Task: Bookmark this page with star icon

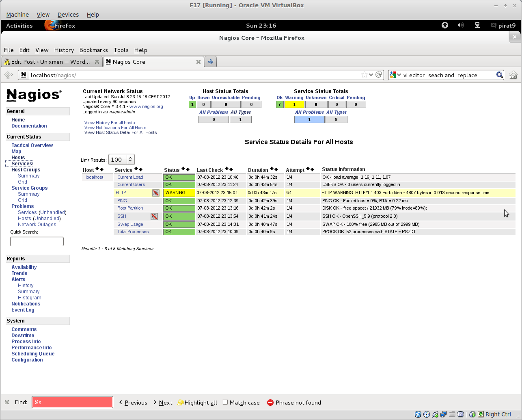Action: (365, 75)
